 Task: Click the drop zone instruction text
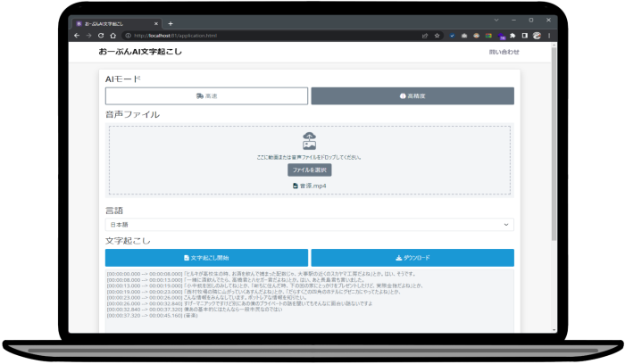309,157
